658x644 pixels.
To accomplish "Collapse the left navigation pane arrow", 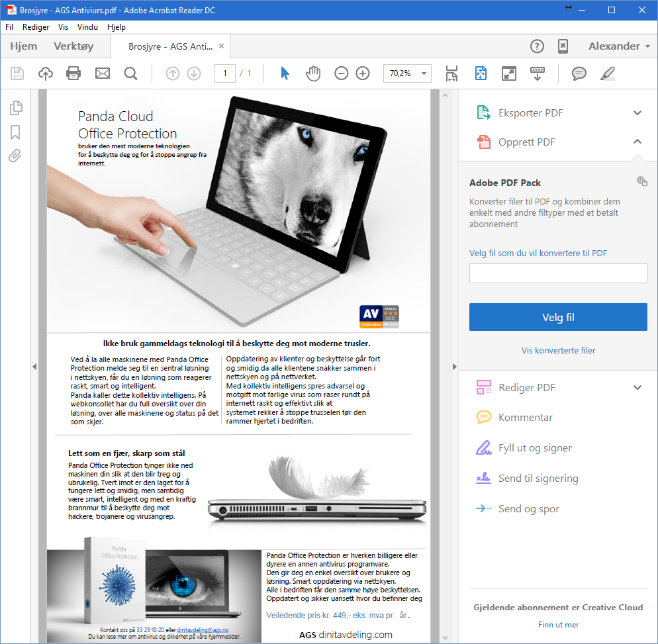I will pyautogui.click(x=34, y=367).
